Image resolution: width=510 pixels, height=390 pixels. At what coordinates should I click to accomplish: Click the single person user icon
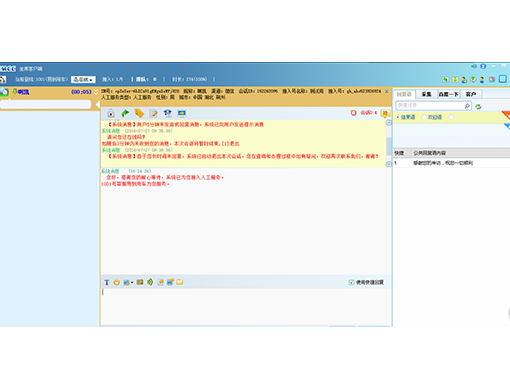[482, 80]
